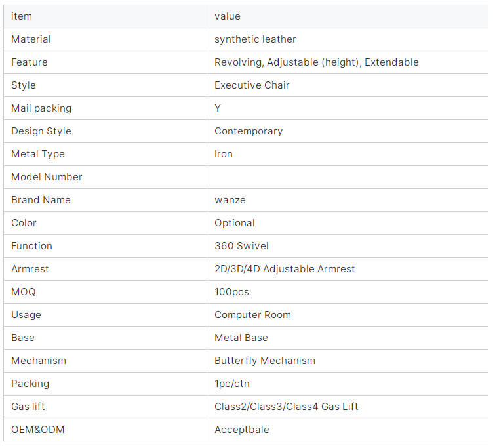Click the 'Butterfly Mechanism' value

tap(265, 361)
